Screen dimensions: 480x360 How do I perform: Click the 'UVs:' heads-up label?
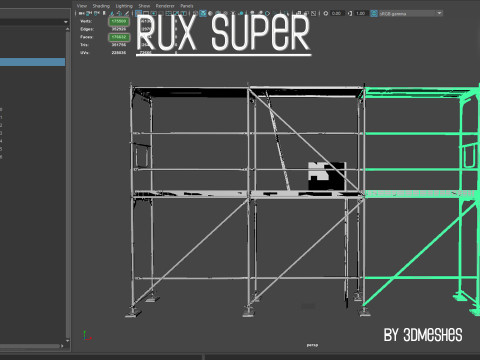click(84, 53)
